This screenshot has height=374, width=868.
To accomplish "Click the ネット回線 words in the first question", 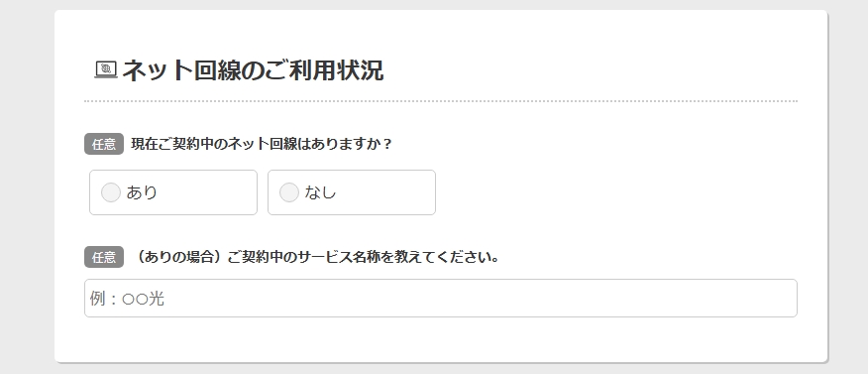I will coord(262,144).
